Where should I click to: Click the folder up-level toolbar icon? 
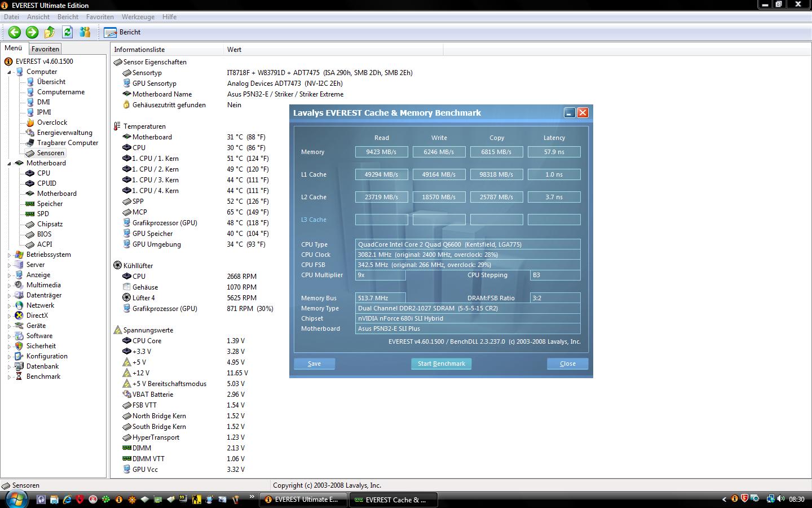click(50, 32)
